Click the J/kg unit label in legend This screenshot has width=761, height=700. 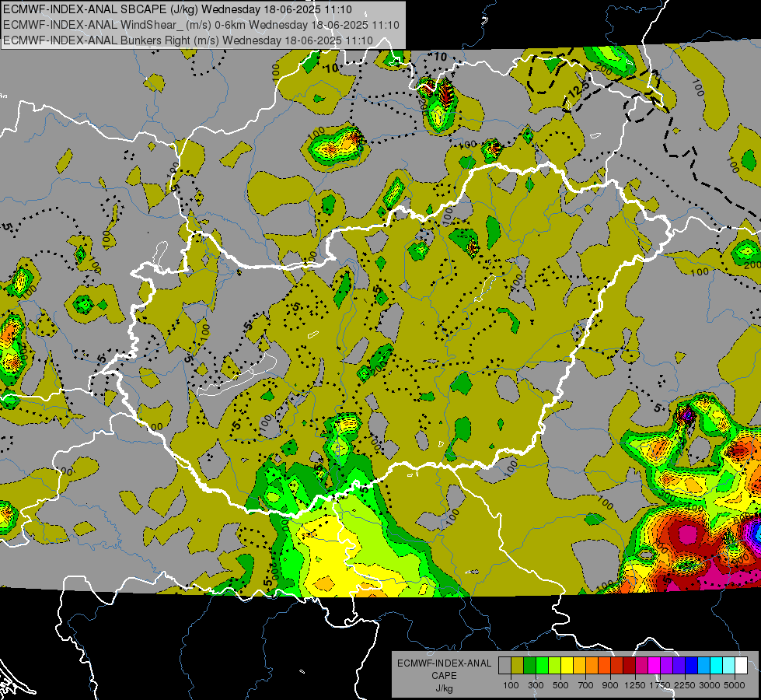444,688
